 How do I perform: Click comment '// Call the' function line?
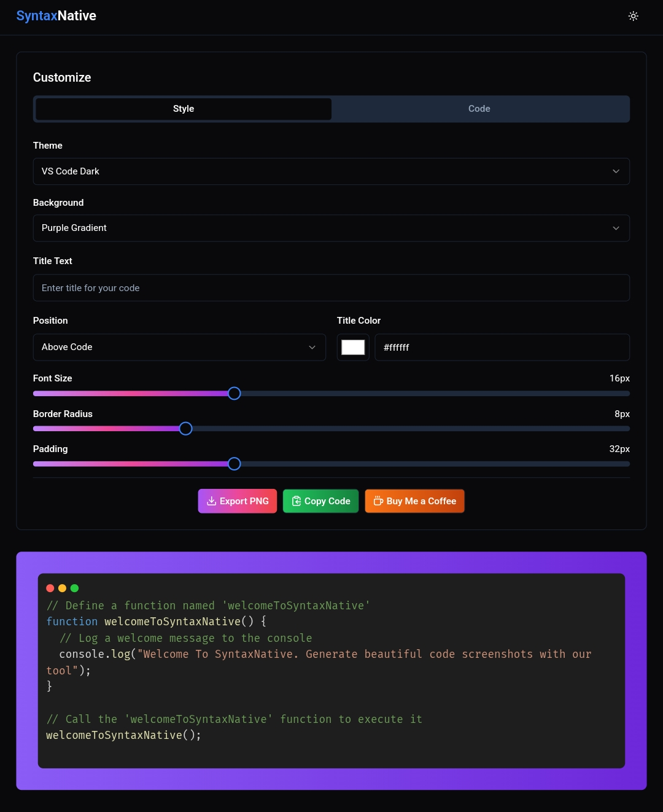235,719
